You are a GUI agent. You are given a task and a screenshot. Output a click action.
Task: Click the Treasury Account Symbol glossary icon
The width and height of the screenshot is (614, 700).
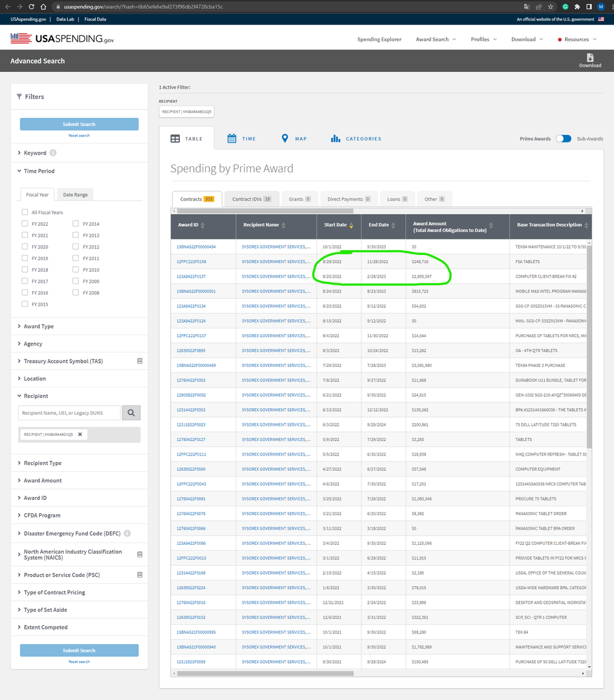(139, 361)
